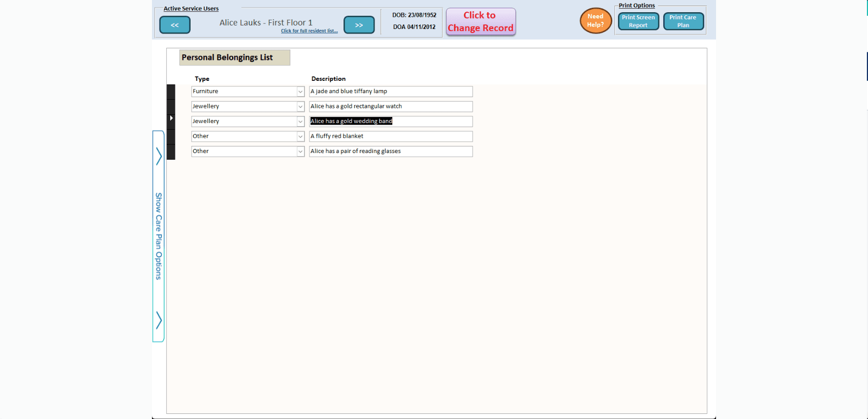Open Type dropdown for the fluffy red blanket
This screenshot has width=868, height=419.
(300, 136)
